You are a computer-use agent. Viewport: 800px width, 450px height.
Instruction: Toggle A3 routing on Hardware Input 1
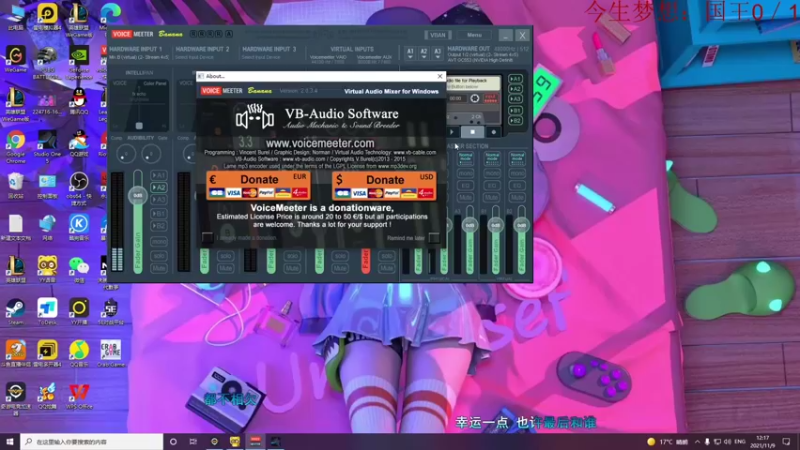(x=159, y=199)
